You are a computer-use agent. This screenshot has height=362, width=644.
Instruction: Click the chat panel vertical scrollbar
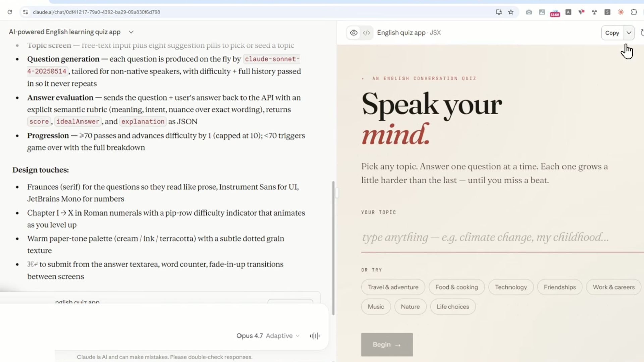tap(333, 248)
